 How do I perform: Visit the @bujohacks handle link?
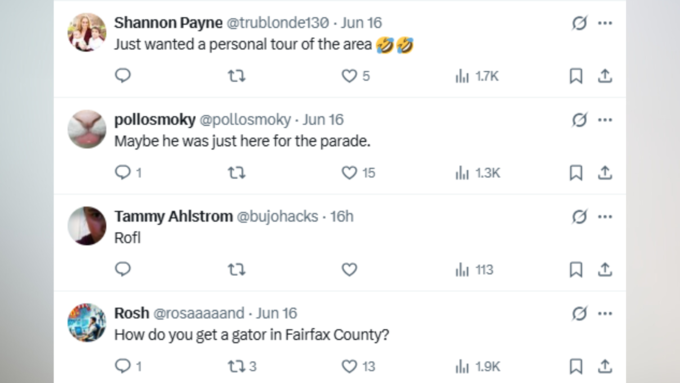(x=277, y=216)
